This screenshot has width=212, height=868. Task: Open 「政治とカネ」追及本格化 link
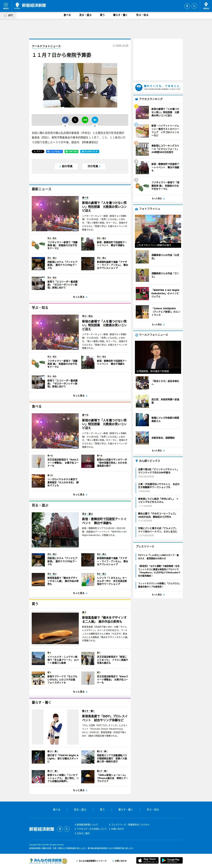165,383
